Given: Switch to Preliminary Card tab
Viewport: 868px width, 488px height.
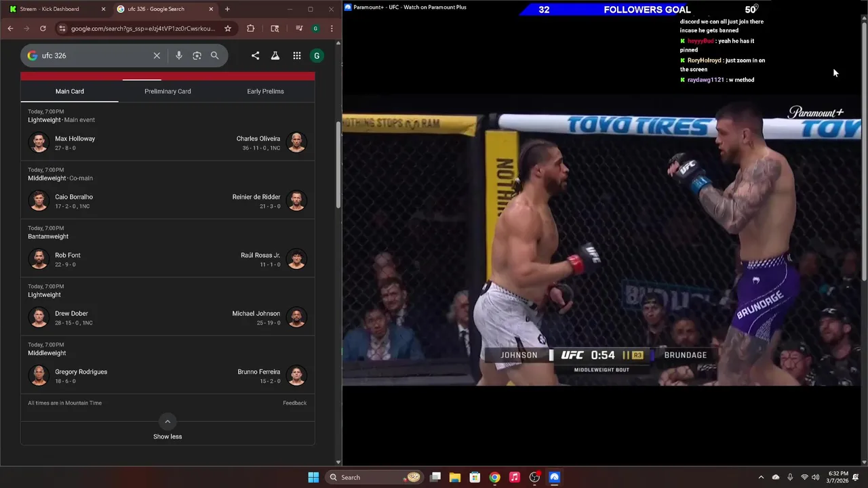Looking at the screenshot, I should [x=167, y=91].
